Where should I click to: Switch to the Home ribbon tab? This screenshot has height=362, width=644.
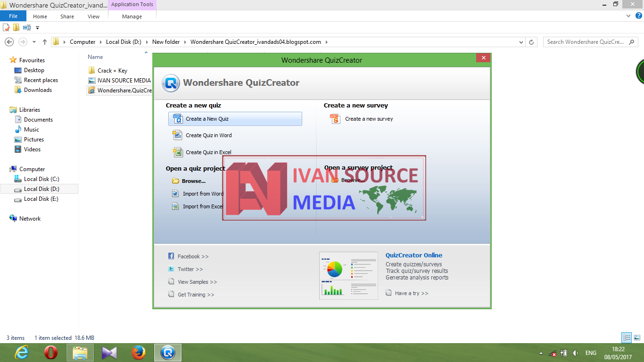tap(40, 16)
